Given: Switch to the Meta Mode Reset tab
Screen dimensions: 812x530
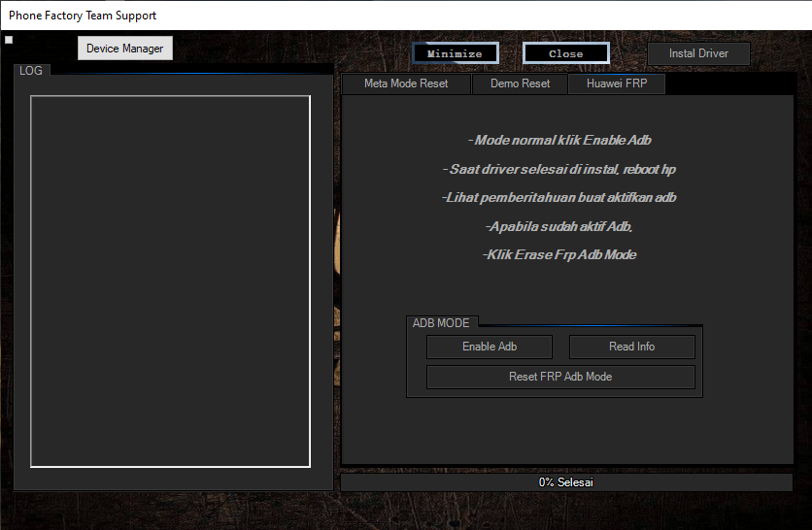Looking at the screenshot, I should 406,83.
